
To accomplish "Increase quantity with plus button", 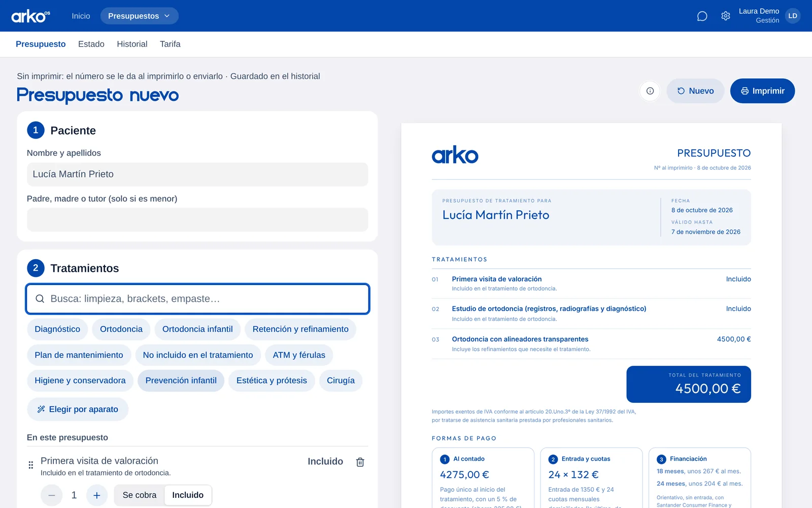I will [x=97, y=495].
